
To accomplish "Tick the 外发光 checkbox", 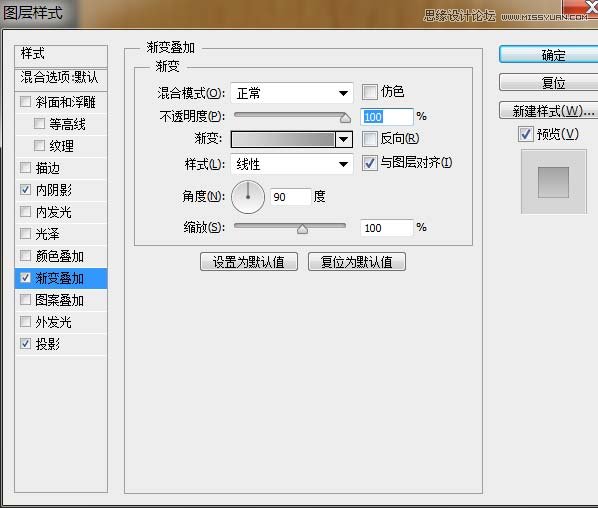I will point(26,322).
